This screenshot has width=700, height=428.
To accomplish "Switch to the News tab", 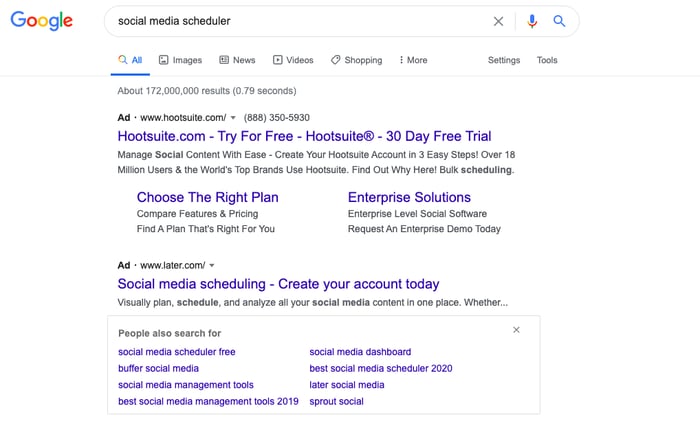I will coord(237,60).
